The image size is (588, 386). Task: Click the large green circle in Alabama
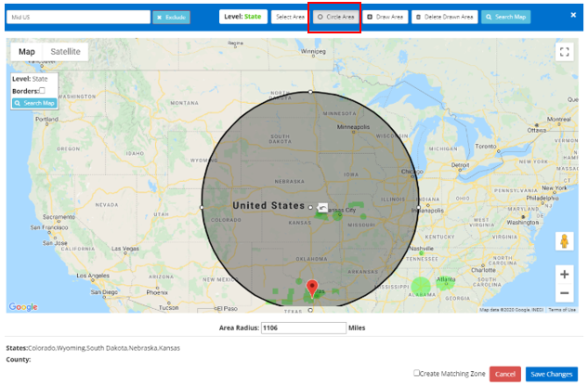tap(421, 287)
